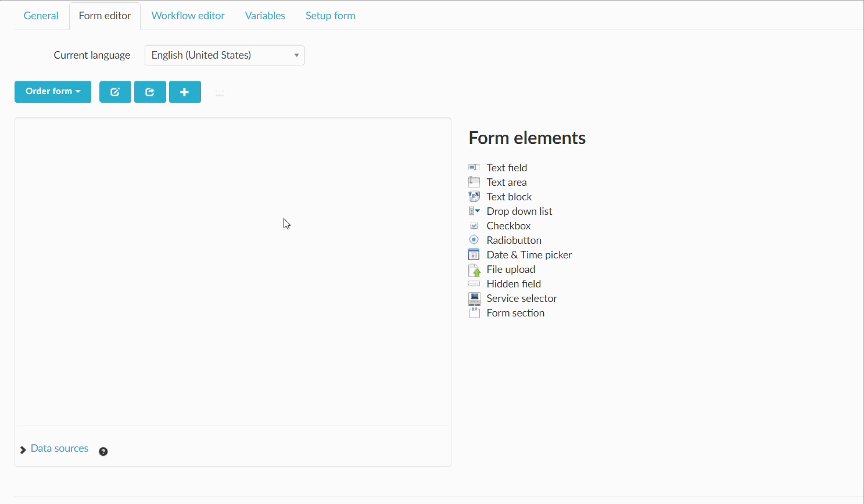Select the Service selector element icon
This screenshot has height=504, width=864.
click(x=474, y=298)
